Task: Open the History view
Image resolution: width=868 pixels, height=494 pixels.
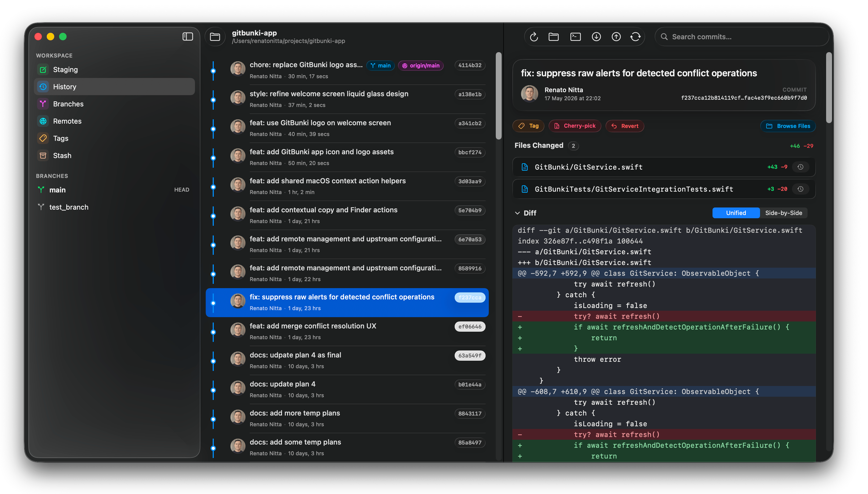Action: [x=115, y=87]
